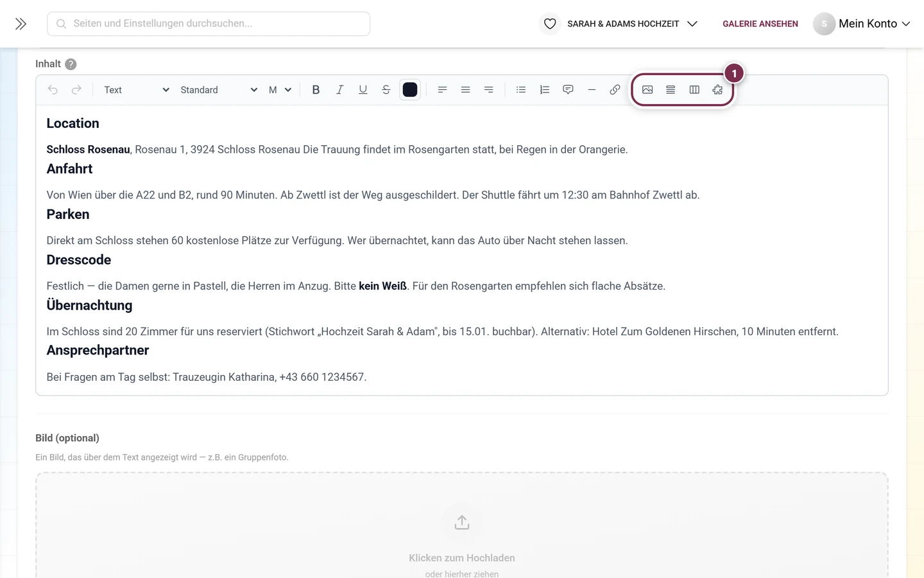Insert a numbered list
This screenshot has height=578, width=924.
[x=544, y=90]
